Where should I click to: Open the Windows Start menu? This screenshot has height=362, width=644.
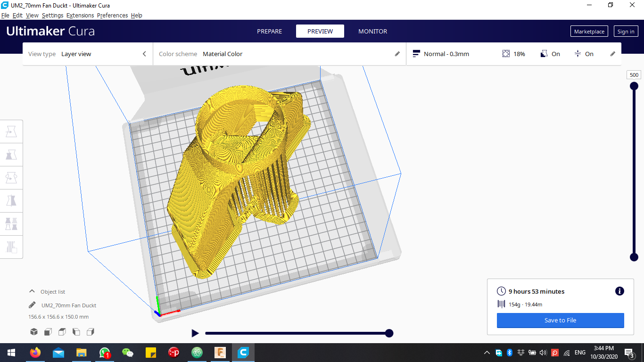click(11, 352)
